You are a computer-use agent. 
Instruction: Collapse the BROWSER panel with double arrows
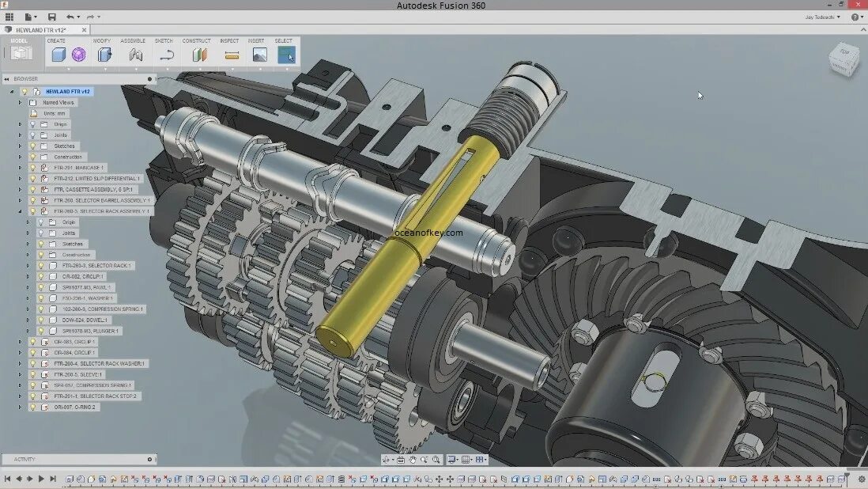pos(6,79)
